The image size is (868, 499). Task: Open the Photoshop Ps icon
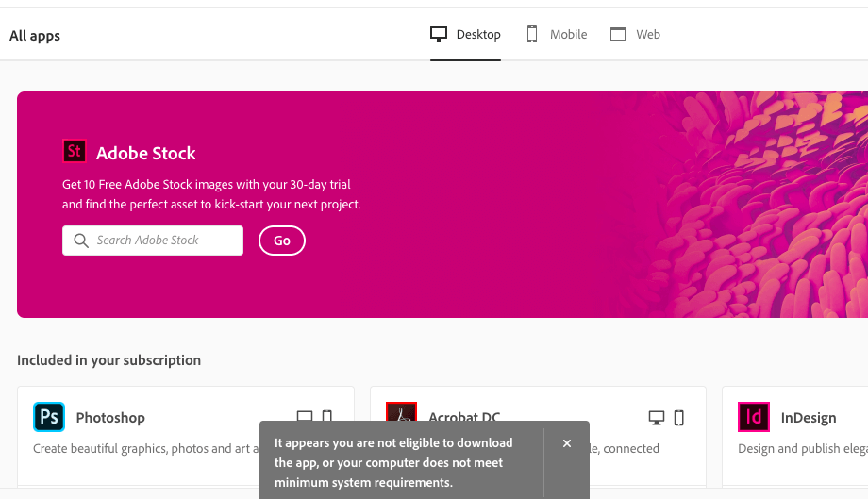[x=49, y=417]
